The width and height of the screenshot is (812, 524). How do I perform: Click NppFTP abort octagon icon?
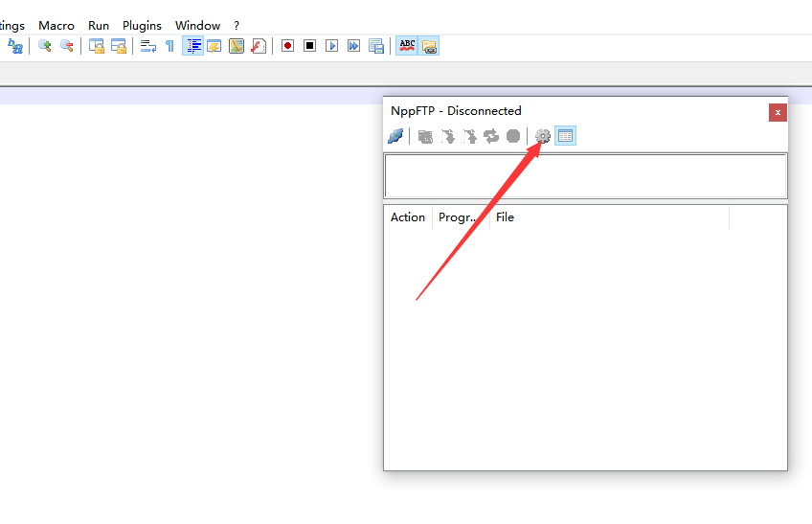click(x=513, y=136)
